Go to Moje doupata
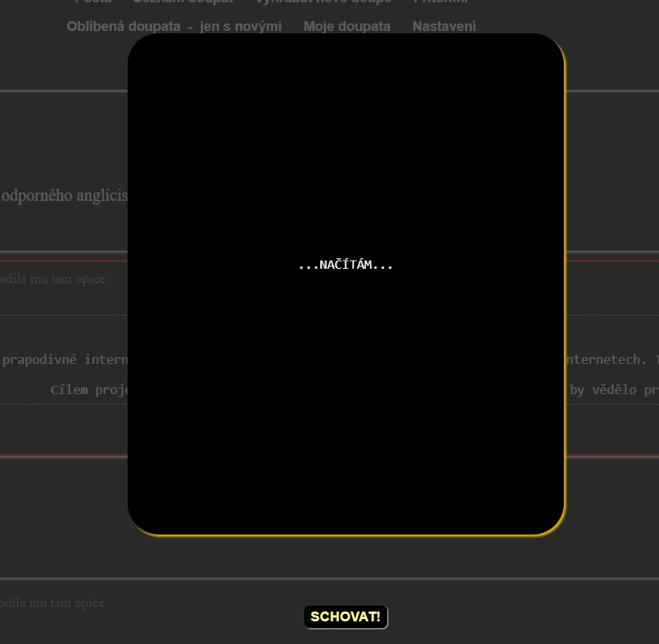Image resolution: width=659 pixels, height=644 pixels. point(346,26)
